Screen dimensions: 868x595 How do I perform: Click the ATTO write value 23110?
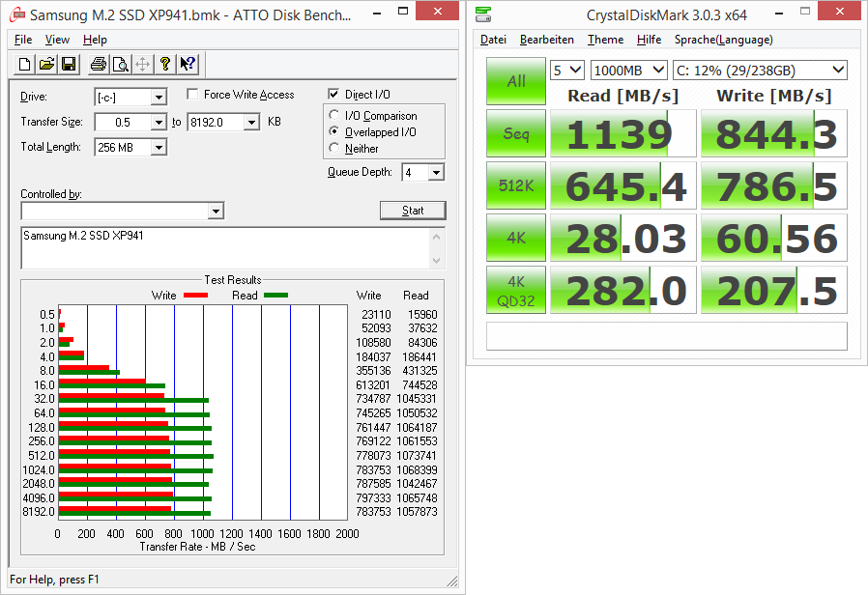376,314
